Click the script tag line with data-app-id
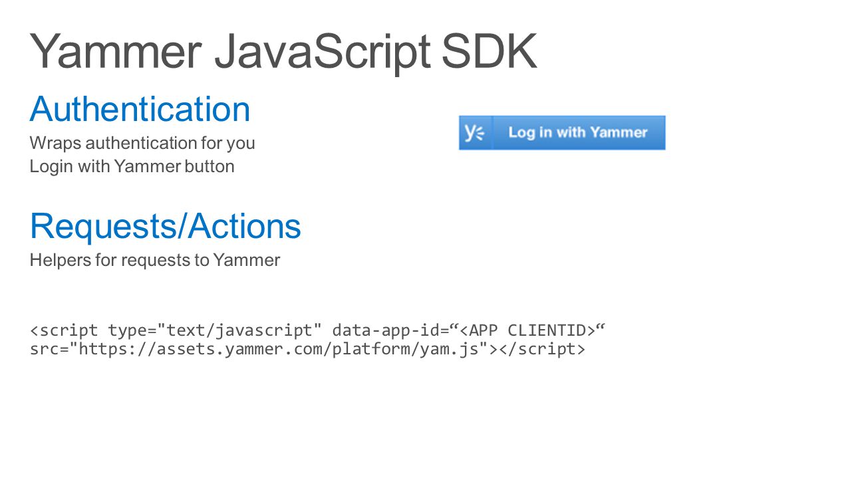The height and width of the screenshot is (488, 868). tap(318, 330)
